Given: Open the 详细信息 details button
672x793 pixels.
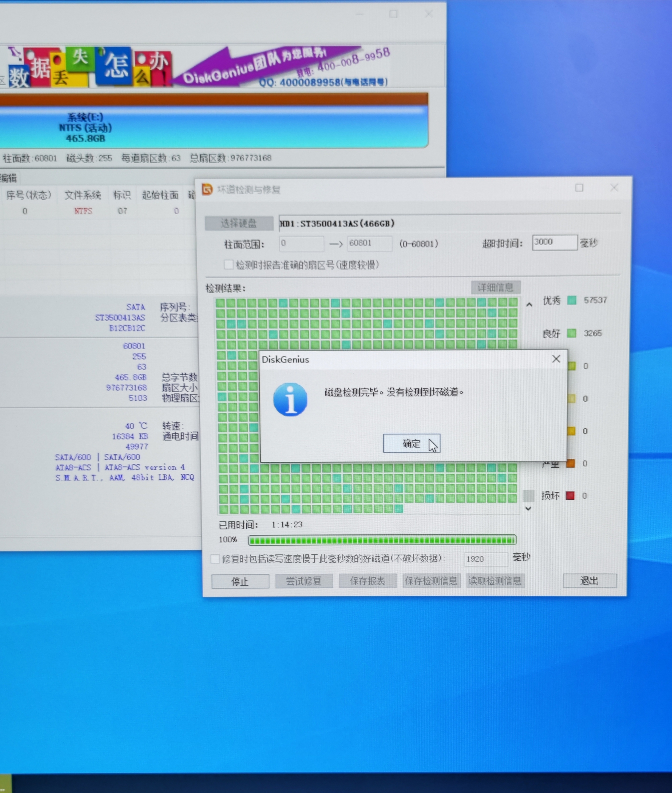Looking at the screenshot, I should click(496, 287).
